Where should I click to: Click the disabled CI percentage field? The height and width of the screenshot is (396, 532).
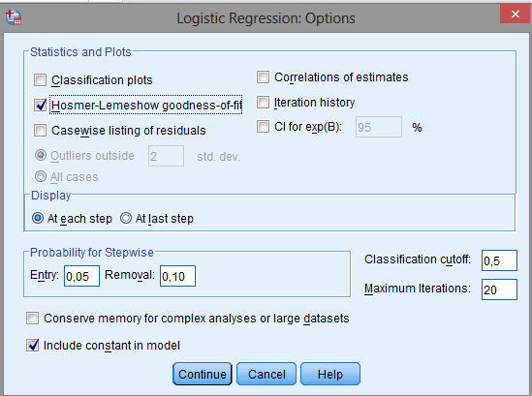coord(379,127)
